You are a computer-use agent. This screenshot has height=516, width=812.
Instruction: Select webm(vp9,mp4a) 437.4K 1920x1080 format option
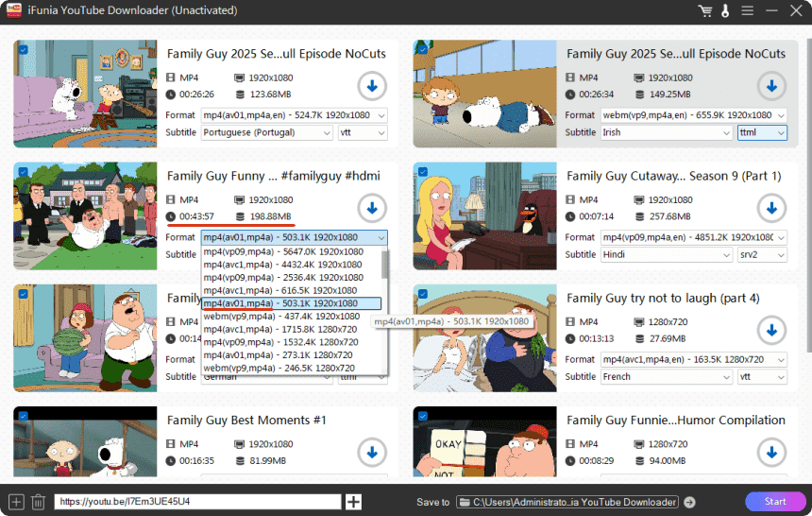click(283, 317)
